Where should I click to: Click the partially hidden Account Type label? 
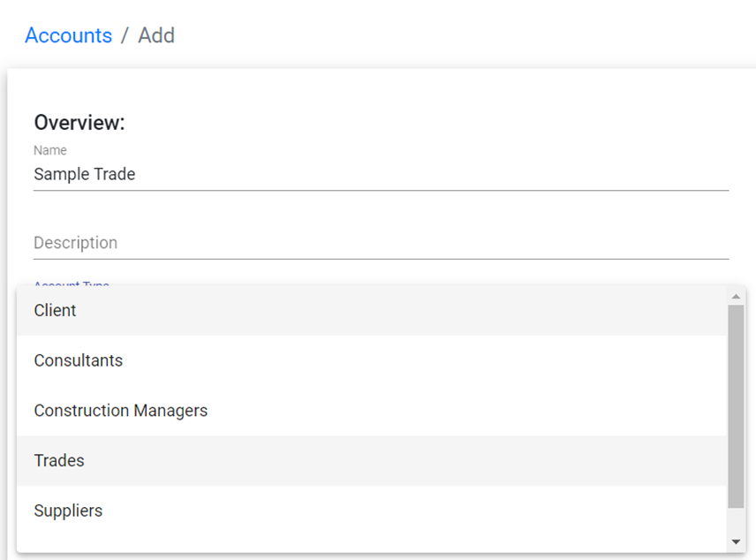click(x=71, y=284)
